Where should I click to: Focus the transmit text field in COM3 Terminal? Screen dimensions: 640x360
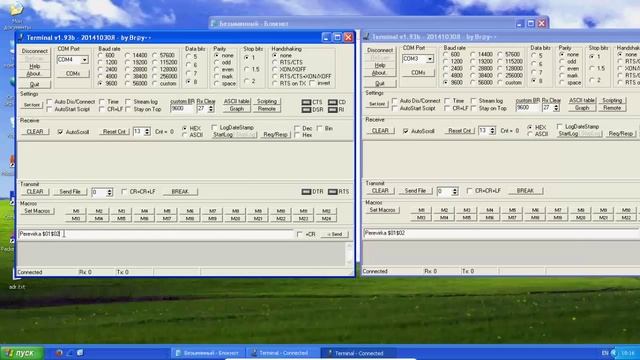coord(501,233)
